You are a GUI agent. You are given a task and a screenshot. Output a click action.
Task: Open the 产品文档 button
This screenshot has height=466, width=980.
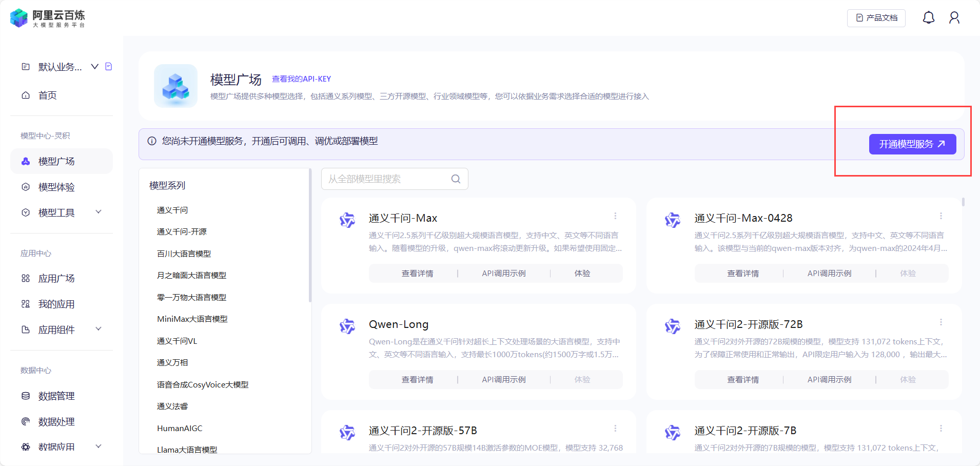click(876, 18)
